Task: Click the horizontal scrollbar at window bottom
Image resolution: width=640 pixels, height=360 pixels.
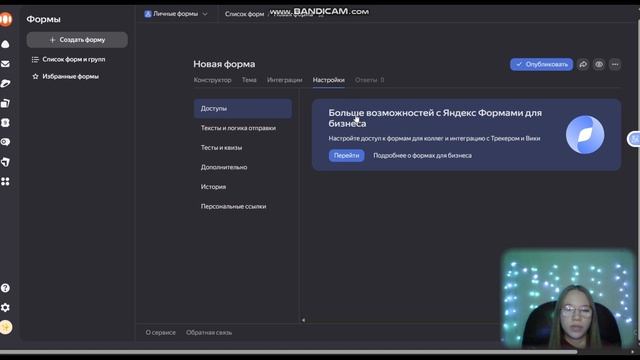Action: [288, 352]
